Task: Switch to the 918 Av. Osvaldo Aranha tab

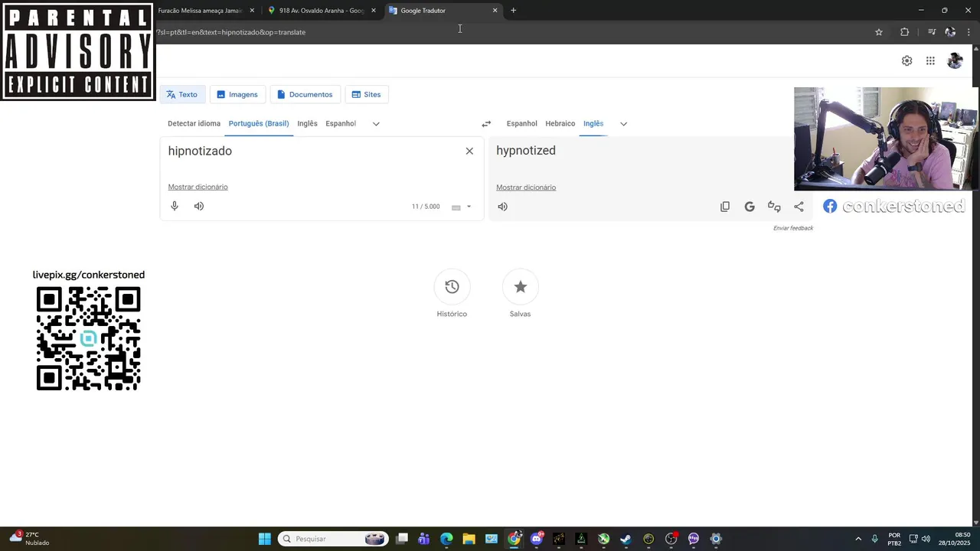Action: click(x=322, y=11)
